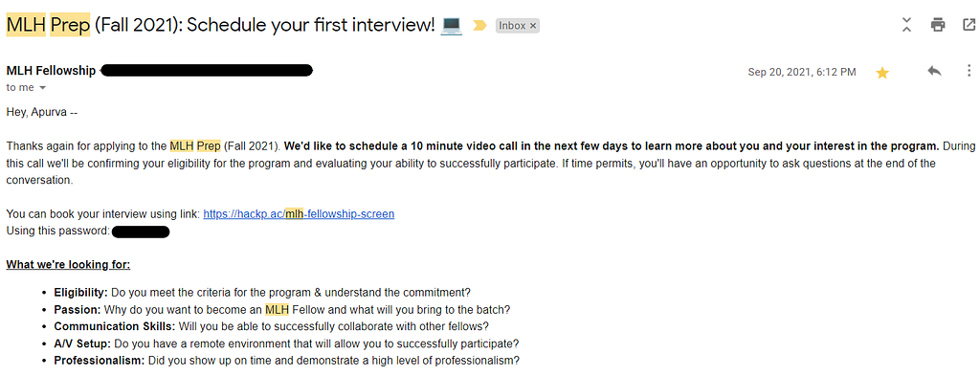980x376 pixels.
Task: Open the three-dot More options menu
Action: [969, 71]
